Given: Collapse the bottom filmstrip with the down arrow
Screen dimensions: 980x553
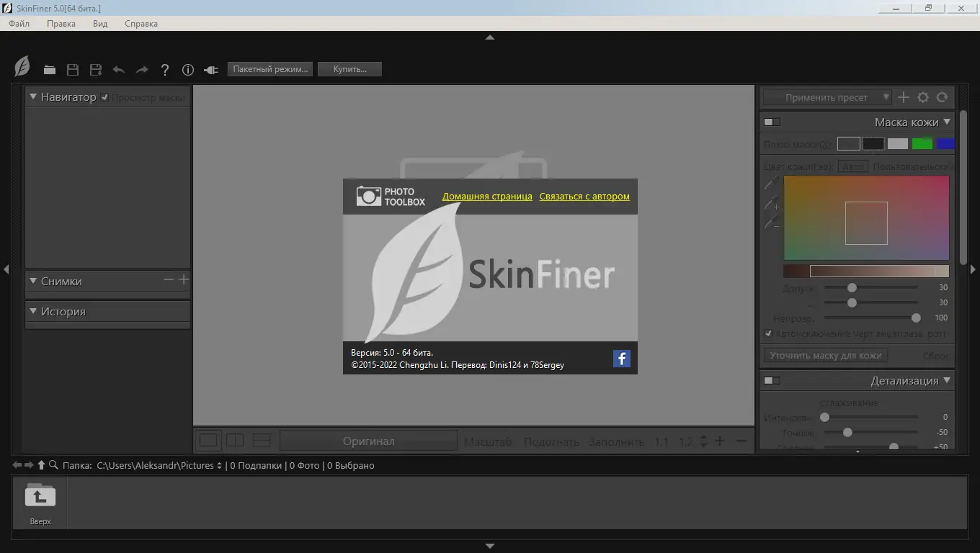Looking at the screenshot, I should [x=490, y=547].
